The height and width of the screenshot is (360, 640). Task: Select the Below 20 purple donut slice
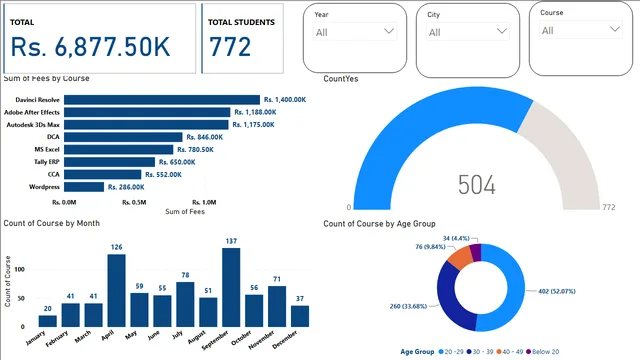tap(476, 252)
